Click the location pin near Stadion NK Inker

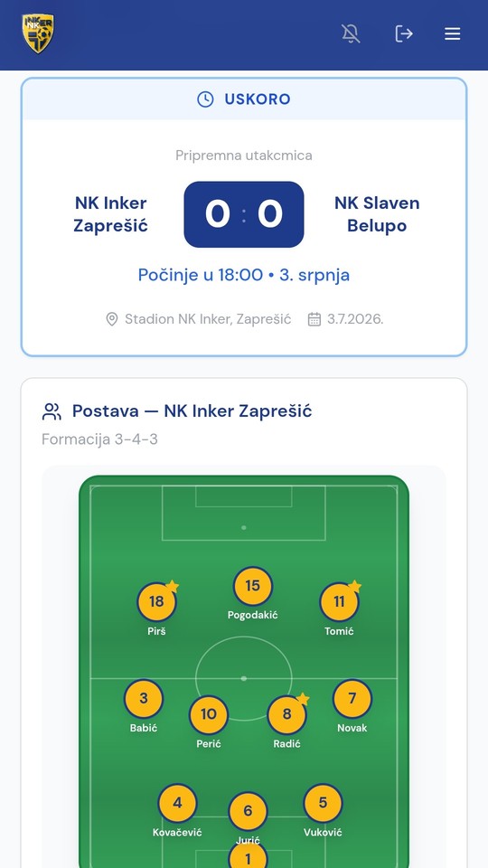112,319
